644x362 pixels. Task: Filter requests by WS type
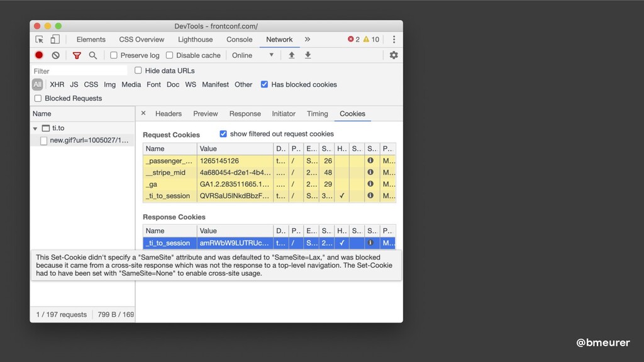(x=191, y=84)
